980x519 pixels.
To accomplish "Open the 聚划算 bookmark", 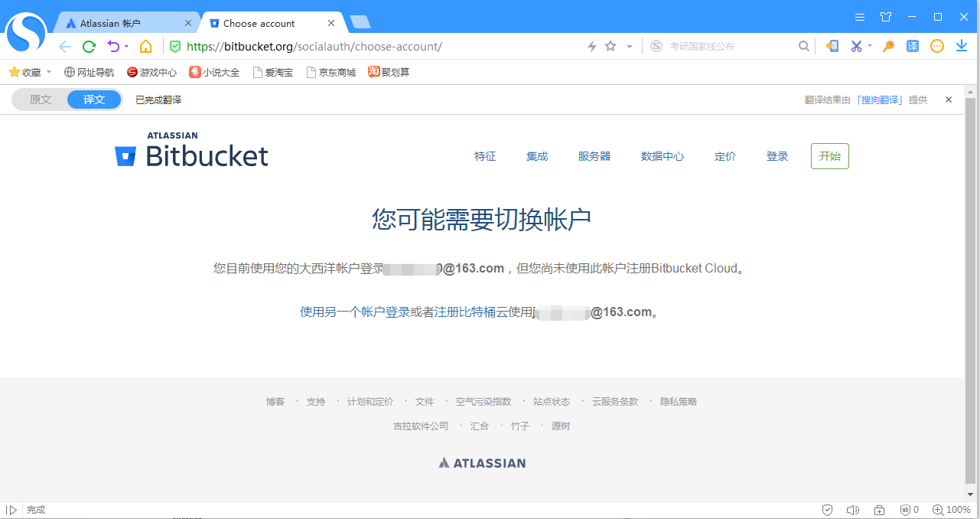I will coord(389,72).
